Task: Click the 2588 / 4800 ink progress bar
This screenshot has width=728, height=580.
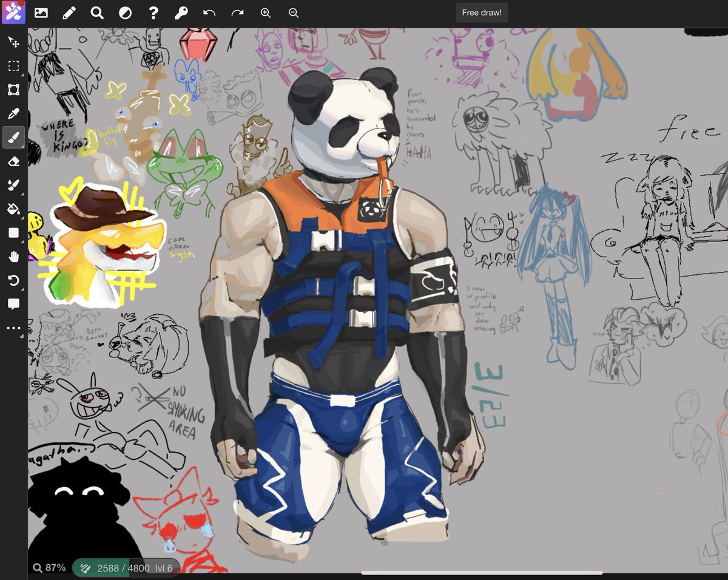Action: [126, 568]
